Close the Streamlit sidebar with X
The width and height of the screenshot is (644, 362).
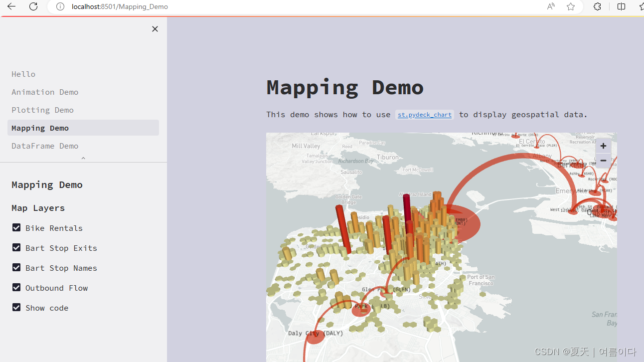click(x=155, y=29)
